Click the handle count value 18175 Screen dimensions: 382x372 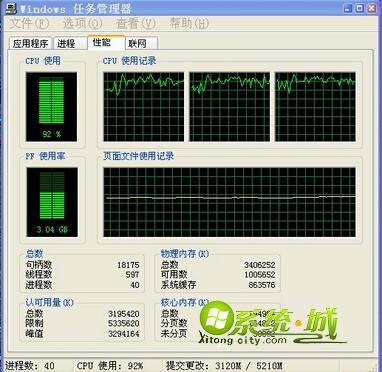click(x=128, y=265)
